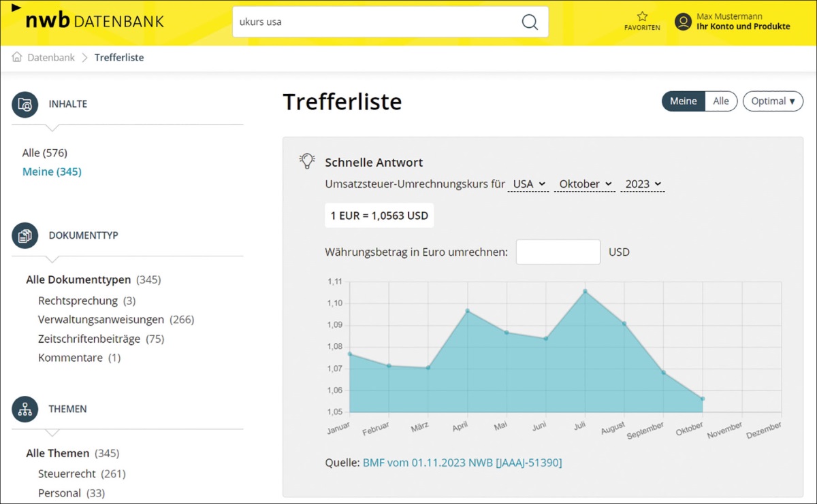Select Steuerrecht under Themen
The image size is (817, 504).
[68, 474]
